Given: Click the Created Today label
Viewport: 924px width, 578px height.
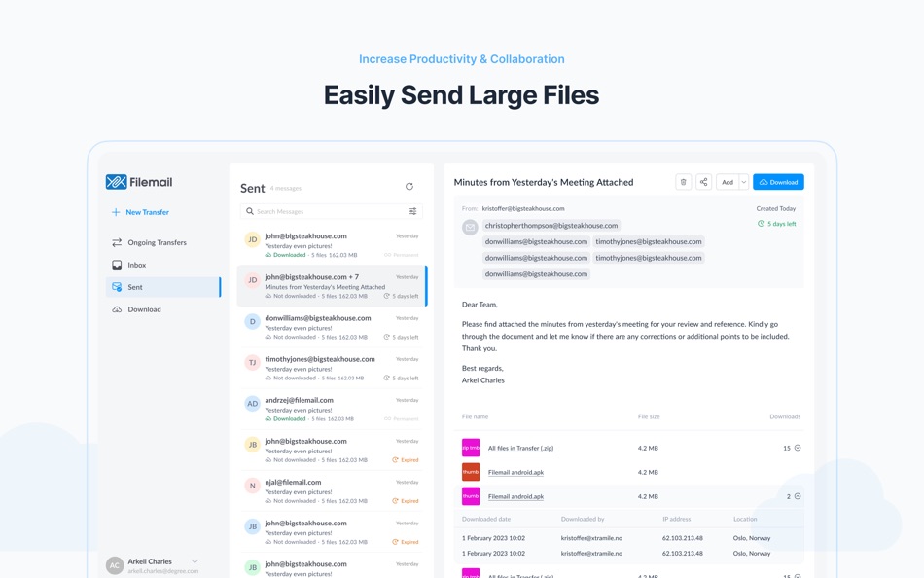Looking at the screenshot, I should [x=775, y=209].
